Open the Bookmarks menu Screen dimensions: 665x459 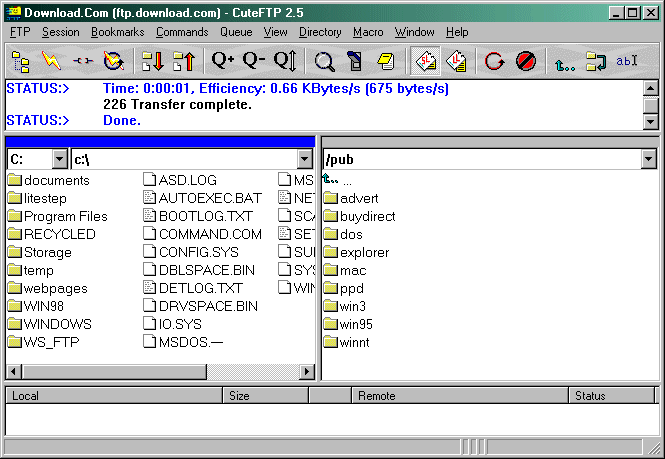117,32
